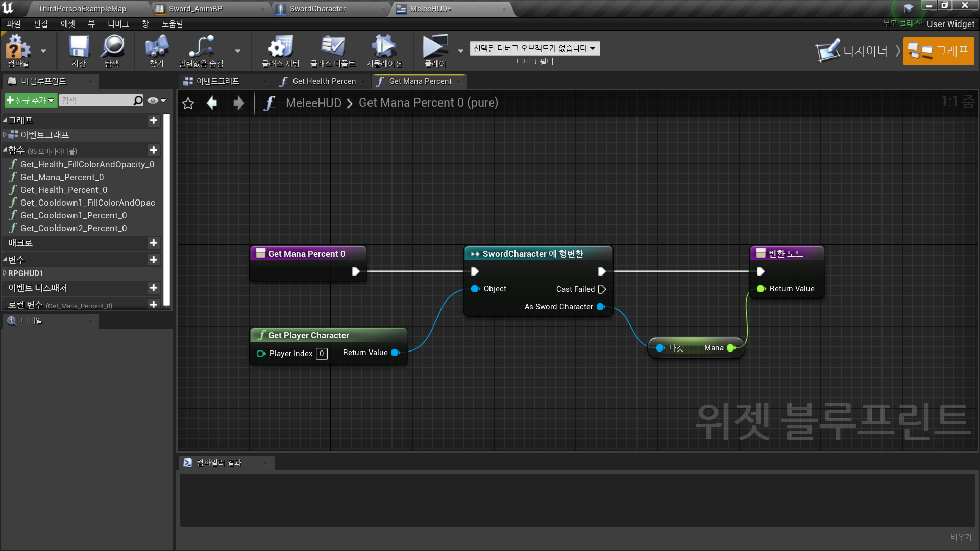The image size is (980, 551).
Task: Switch to Designer (디자이너) mode
Action: pyautogui.click(x=852, y=51)
